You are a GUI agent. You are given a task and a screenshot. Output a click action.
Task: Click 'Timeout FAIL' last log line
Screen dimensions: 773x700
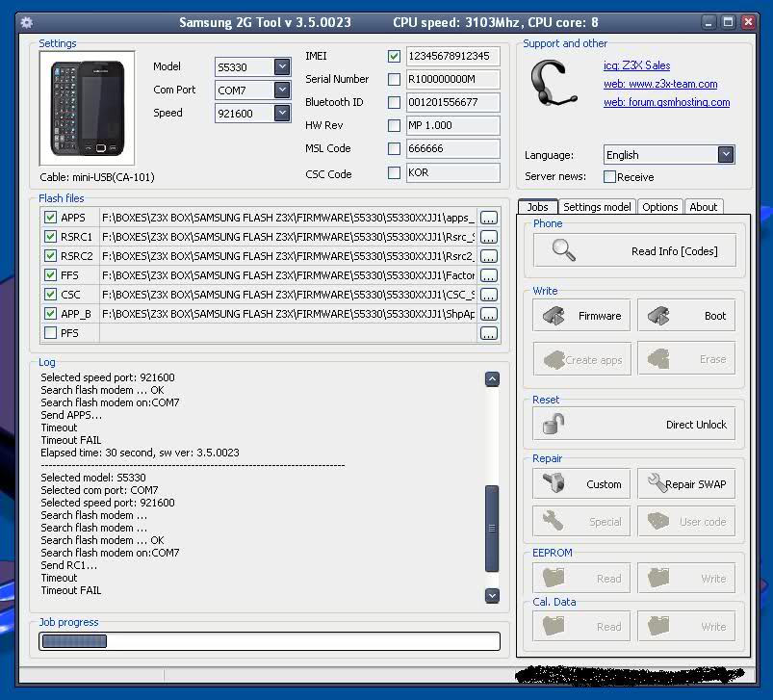pos(71,590)
